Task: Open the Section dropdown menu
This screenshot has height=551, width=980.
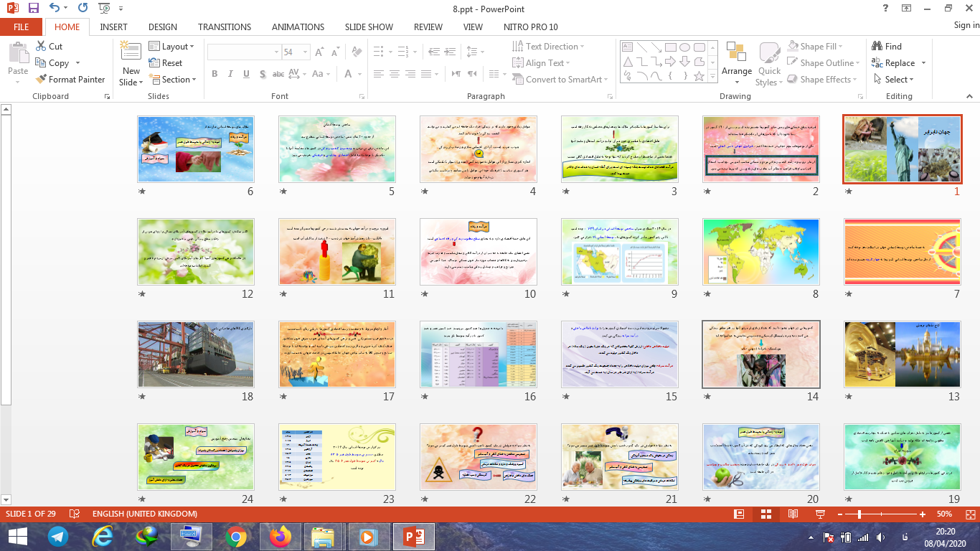Action: click(x=171, y=80)
